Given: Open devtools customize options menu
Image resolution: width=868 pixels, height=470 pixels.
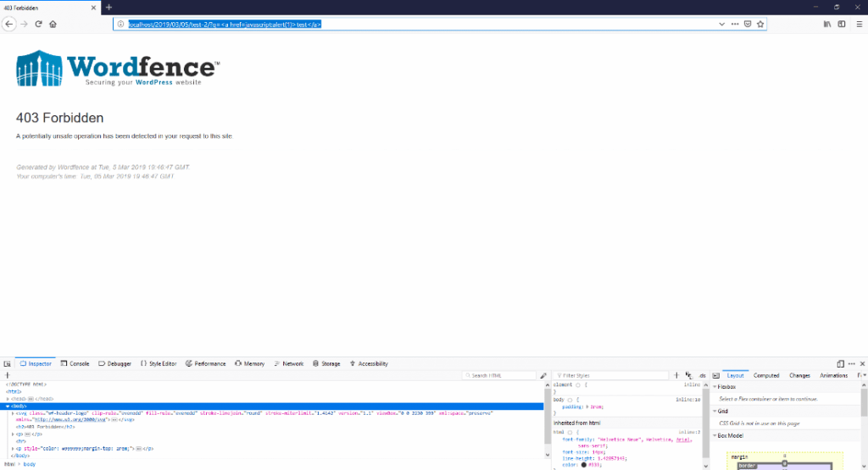Looking at the screenshot, I should point(851,364).
